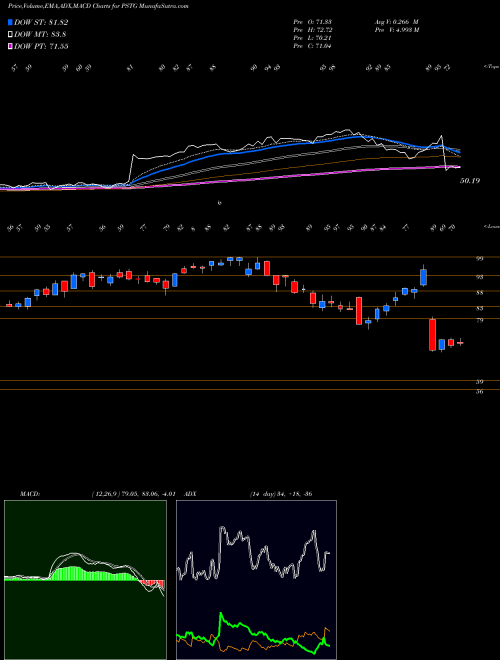Click the 50.19 price label on EMA chart
This screenshot has width=500, height=660.
(x=470, y=181)
